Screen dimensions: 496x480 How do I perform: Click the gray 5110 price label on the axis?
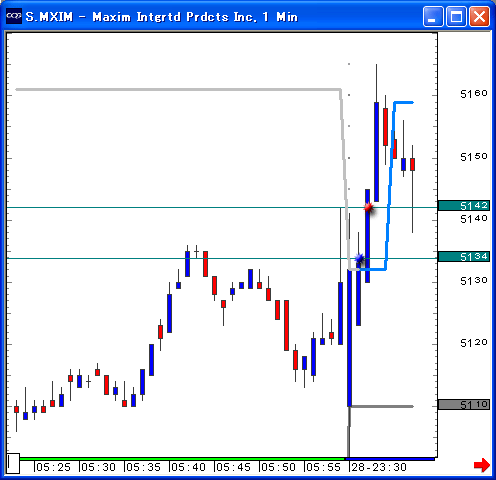[464, 405]
